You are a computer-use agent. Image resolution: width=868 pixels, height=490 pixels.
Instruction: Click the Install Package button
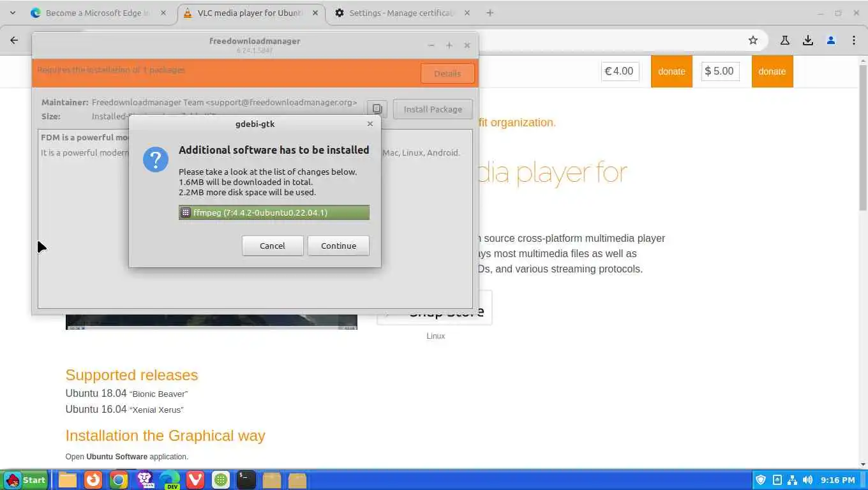(433, 109)
